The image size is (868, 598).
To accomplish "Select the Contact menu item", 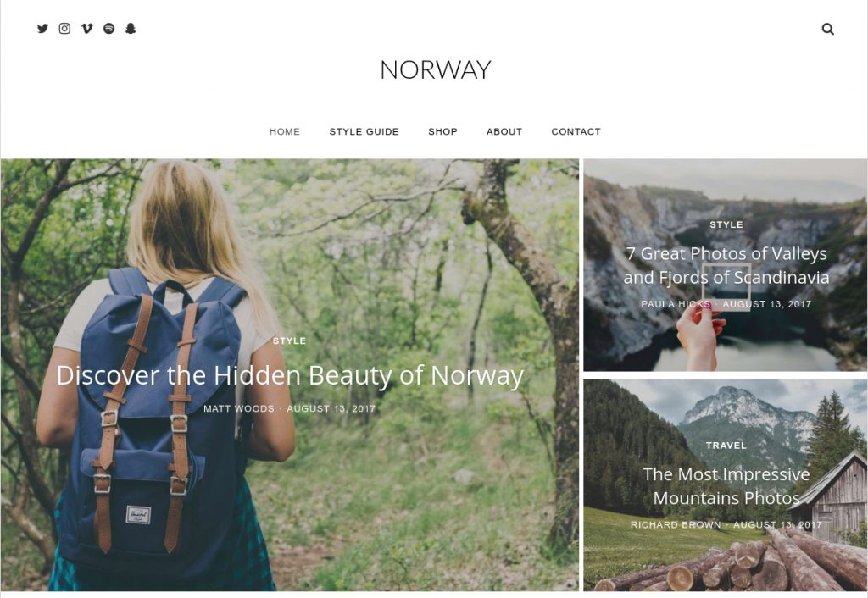I will (x=576, y=131).
